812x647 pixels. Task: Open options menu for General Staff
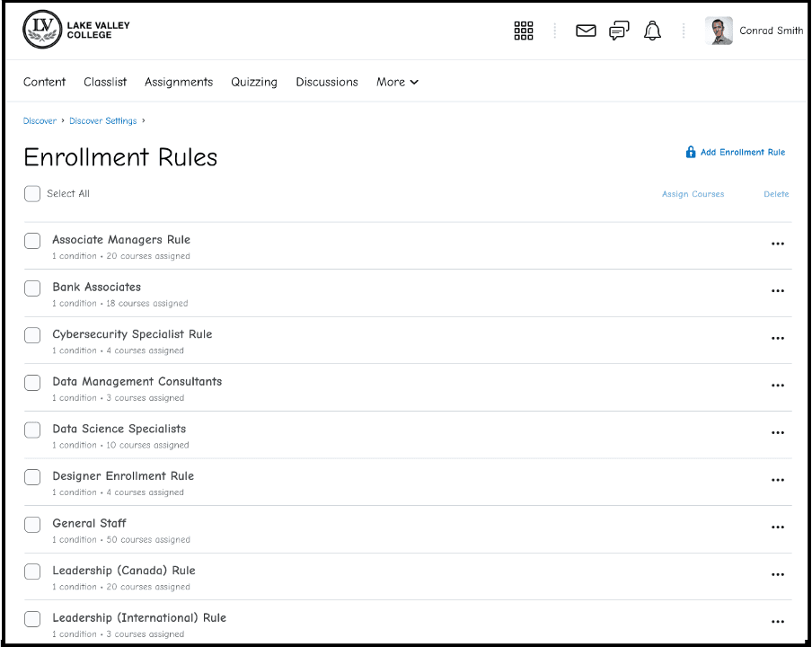point(778,527)
